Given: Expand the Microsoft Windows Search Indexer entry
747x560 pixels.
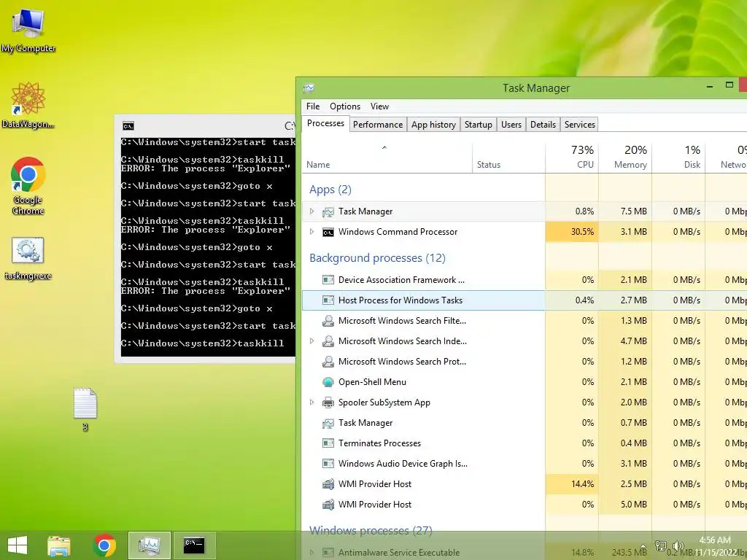Looking at the screenshot, I should point(311,341).
